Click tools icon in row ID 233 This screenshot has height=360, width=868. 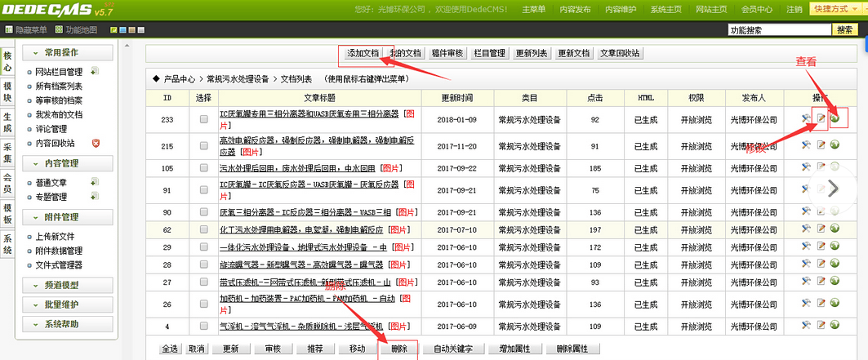[806, 118]
